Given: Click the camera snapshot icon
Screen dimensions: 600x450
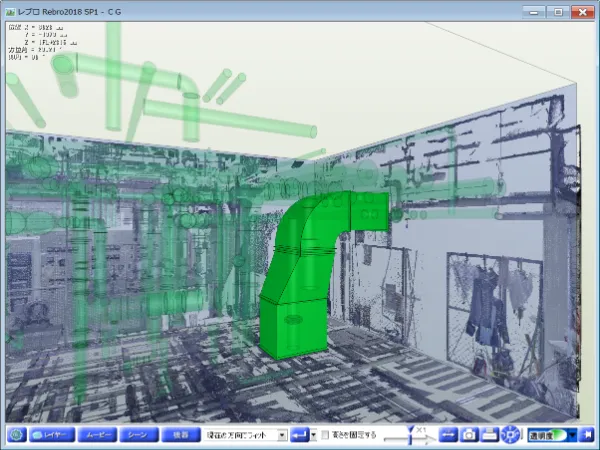Looking at the screenshot, I should coord(469,435).
